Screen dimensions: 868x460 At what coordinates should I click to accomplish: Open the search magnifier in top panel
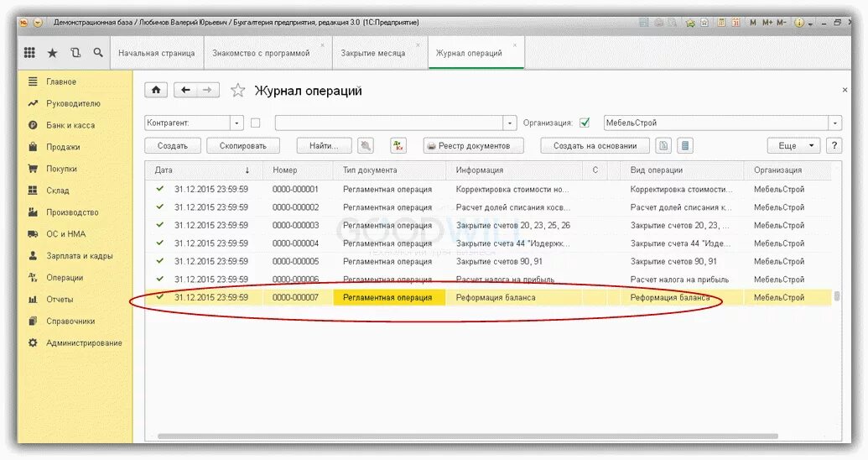[x=98, y=53]
